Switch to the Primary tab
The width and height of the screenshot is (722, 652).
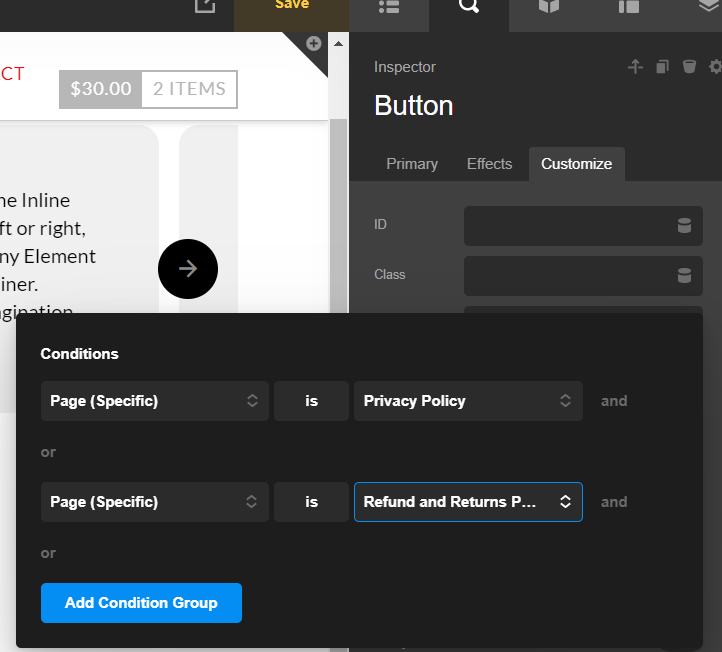tap(412, 164)
